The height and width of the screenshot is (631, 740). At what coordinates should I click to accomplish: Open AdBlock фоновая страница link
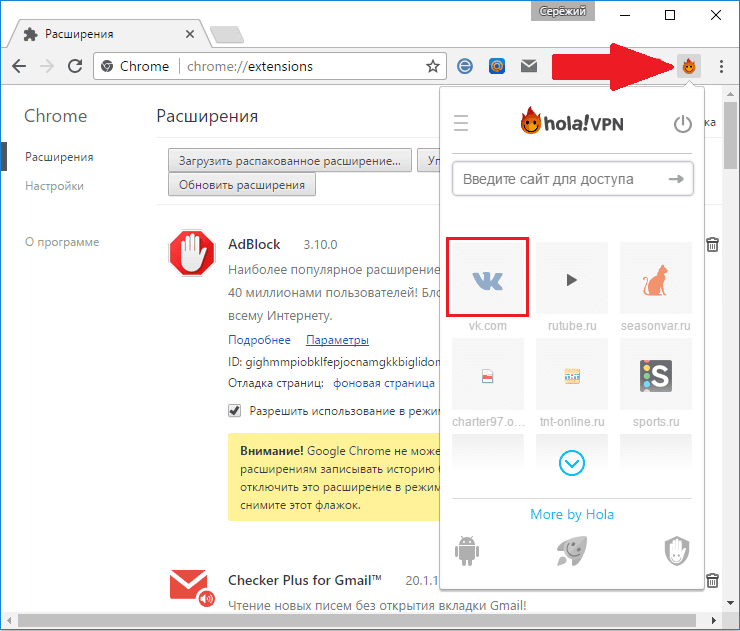point(384,383)
